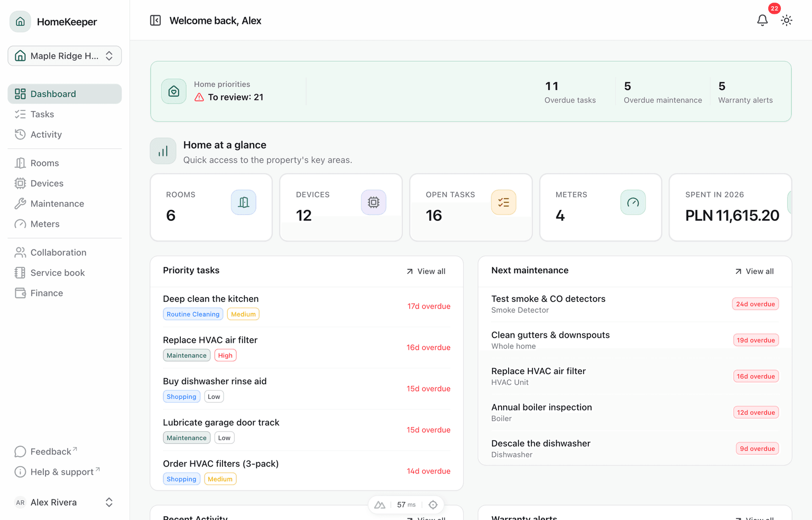View all next maintenance items

tap(754, 272)
